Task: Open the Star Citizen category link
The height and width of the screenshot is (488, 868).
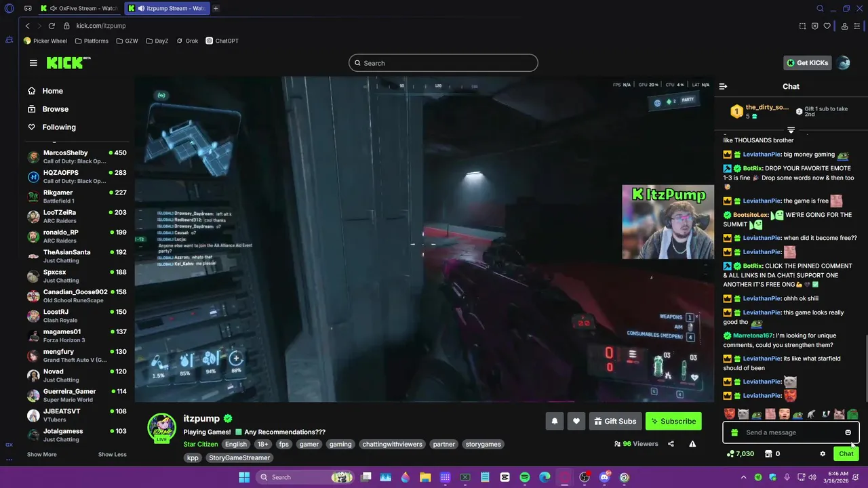Action: point(200,444)
